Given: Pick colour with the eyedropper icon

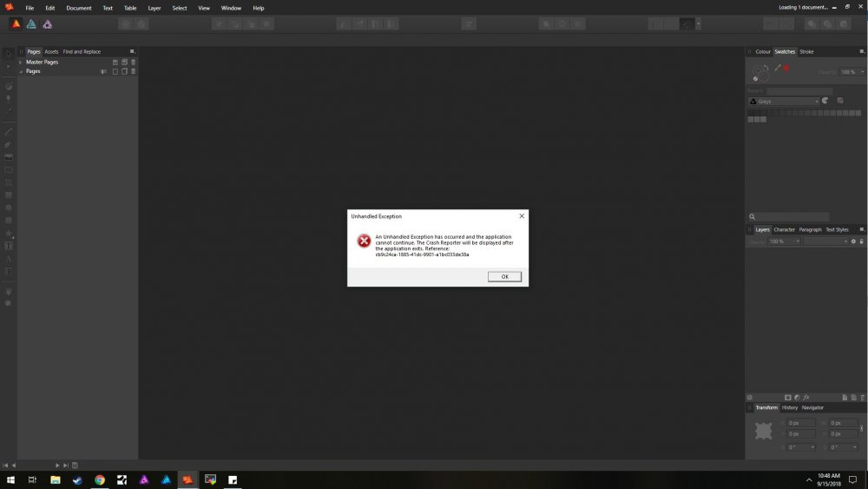Looking at the screenshot, I should tap(777, 68).
